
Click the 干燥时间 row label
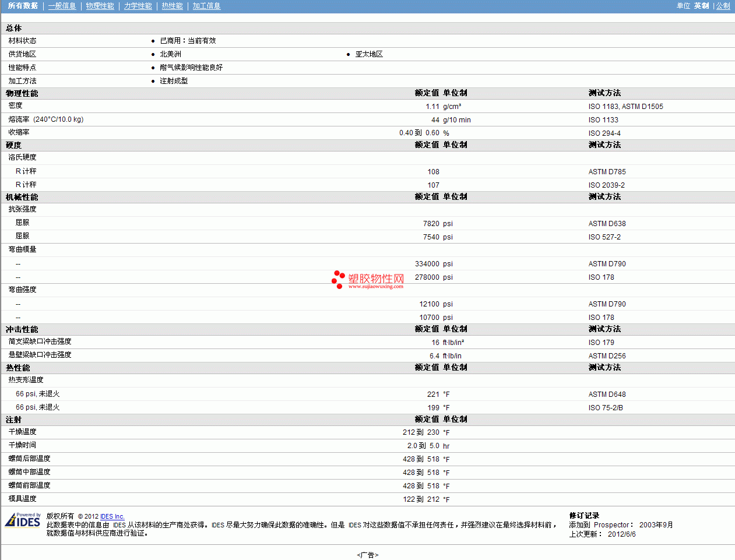pos(23,445)
